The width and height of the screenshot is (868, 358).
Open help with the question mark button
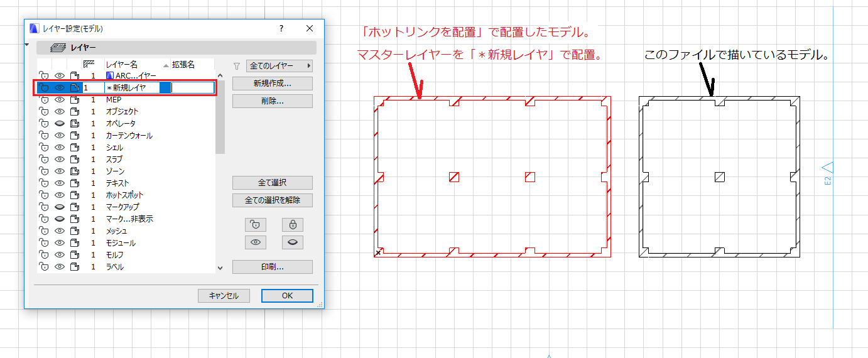coord(281,28)
